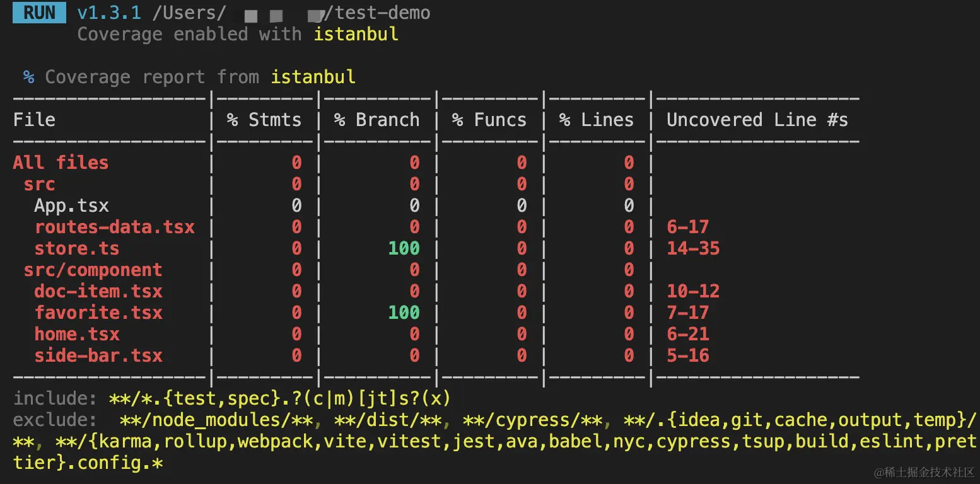Click istanbul in the Coverage enabled line
The height and width of the screenshot is (484, 980).
click(x=356, y=34)
